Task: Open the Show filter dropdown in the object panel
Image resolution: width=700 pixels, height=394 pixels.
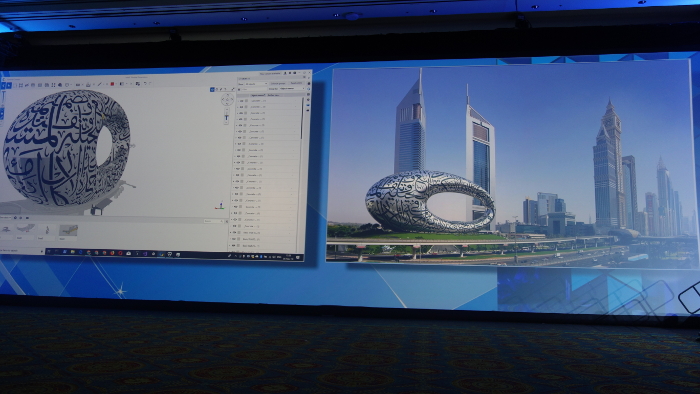Action: tap(256, 84)
